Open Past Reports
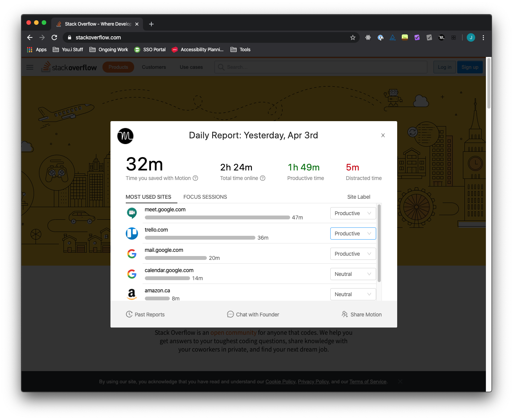Image resolution: width=513 pixels, height=420 pixels. 145,315
